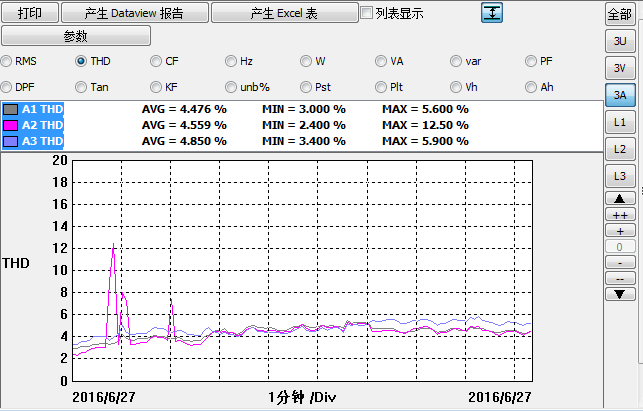The width and height of the screenshot is (643, 411).
Task: Click the single + zoom button
Action: click(620, 231)
